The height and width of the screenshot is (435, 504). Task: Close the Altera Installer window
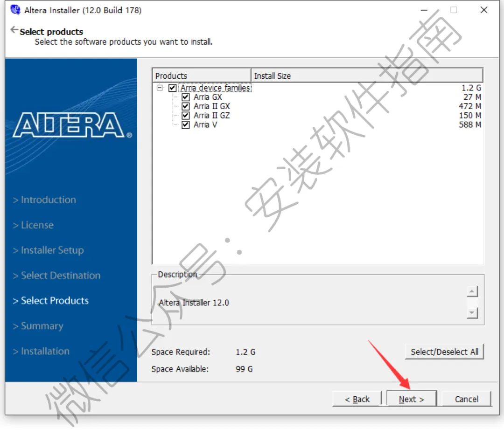pyautogui.click(x=484, y=10)
